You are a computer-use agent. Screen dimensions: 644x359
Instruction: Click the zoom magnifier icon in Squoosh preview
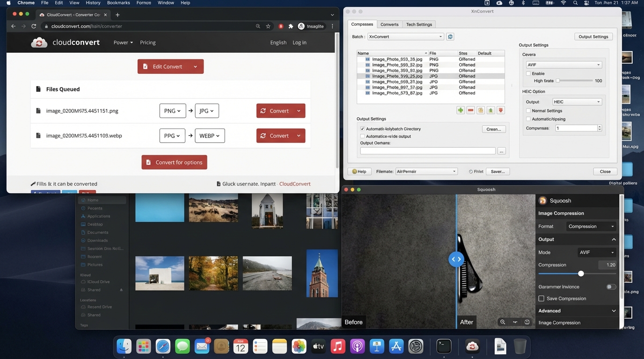point(503,322)
